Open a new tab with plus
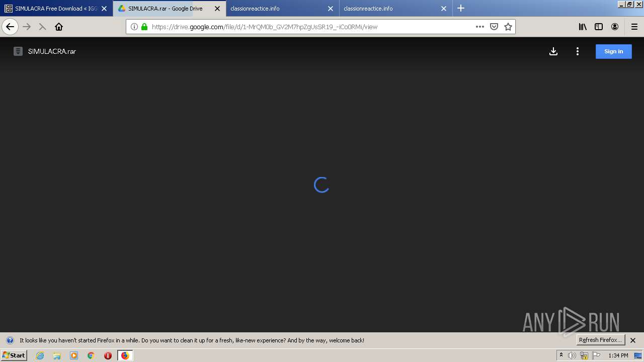 pos(461,9)
